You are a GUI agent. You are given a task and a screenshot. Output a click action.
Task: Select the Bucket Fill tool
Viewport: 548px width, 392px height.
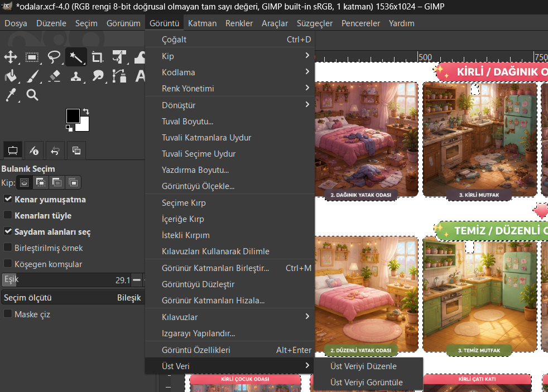coord(11,76)
